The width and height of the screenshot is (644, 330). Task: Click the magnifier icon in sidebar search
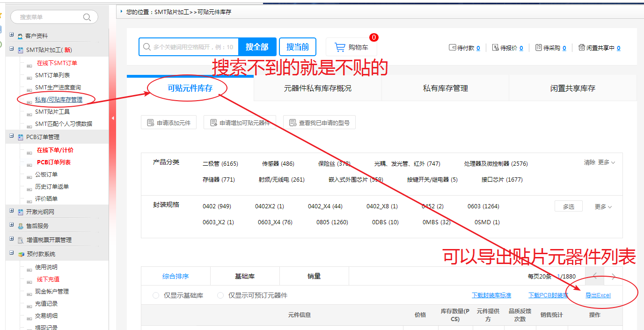[x=87, y=17]
